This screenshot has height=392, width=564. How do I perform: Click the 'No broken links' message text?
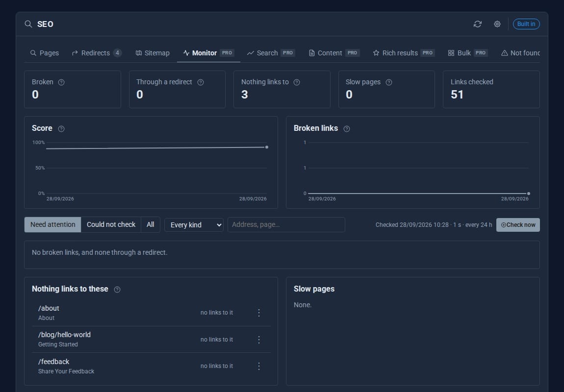click(x=100, y=252)
